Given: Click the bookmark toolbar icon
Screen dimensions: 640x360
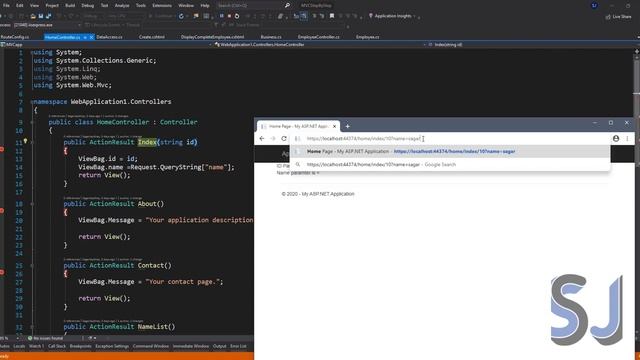Looking at the screenshot, I should pos(332,16).
